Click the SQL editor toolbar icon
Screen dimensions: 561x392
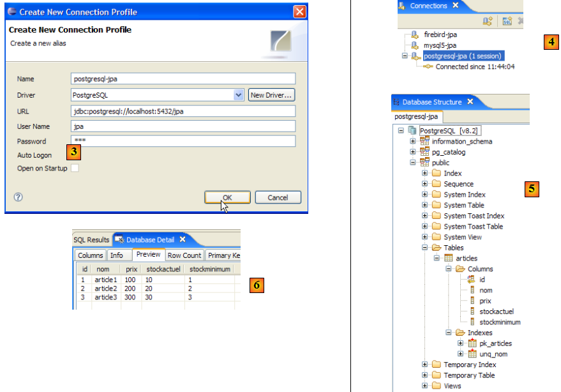(507, 21)
